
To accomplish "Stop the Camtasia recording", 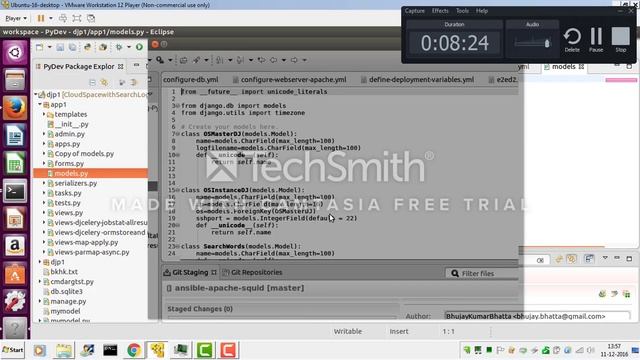I will (x=620, y=40).
